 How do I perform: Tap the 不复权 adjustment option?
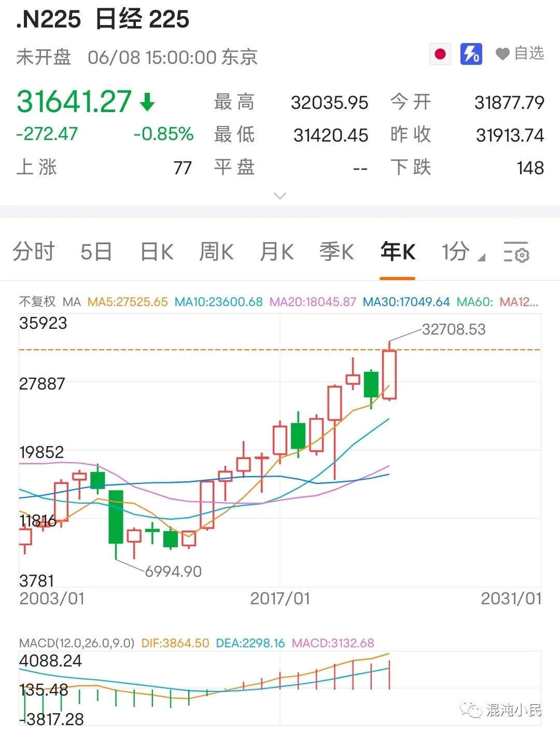pyautogui.click(x=37, y=302)
